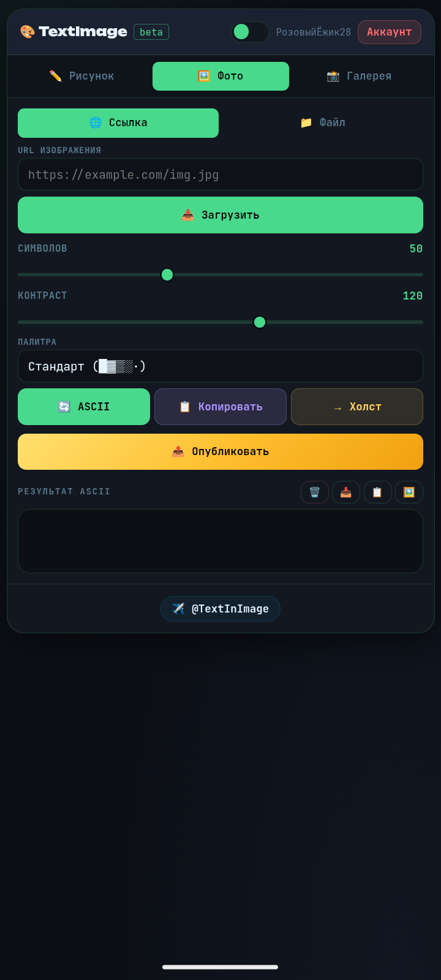Click the inbox download icon above result
The image size is (441, 980).
click(x=346, y=492)
